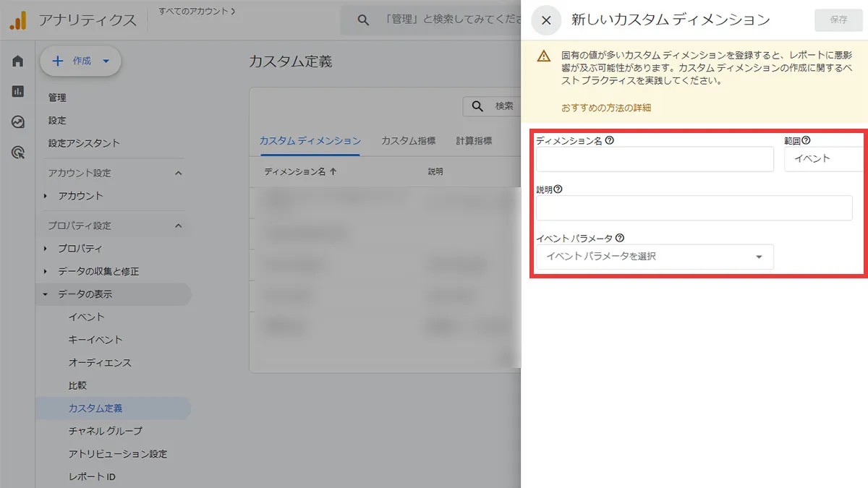
Task: Switch to the カスタム指標 tab
Action: tap(408, 141)
